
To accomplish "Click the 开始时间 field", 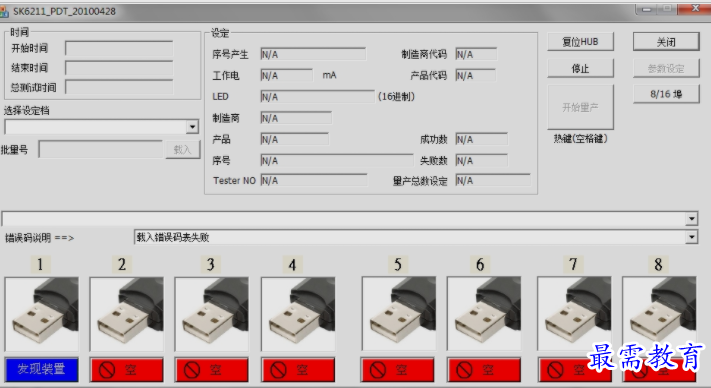I will 119,48.
